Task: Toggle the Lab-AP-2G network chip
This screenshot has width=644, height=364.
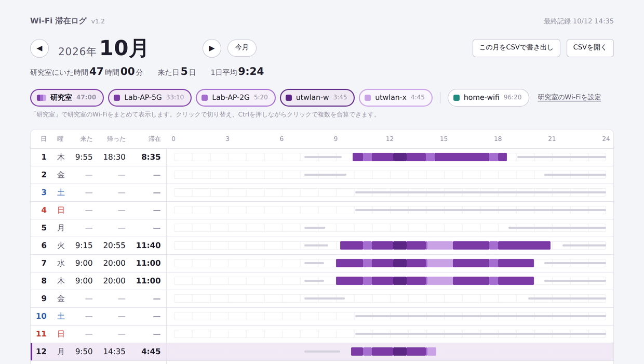Action: coord(236,98)
